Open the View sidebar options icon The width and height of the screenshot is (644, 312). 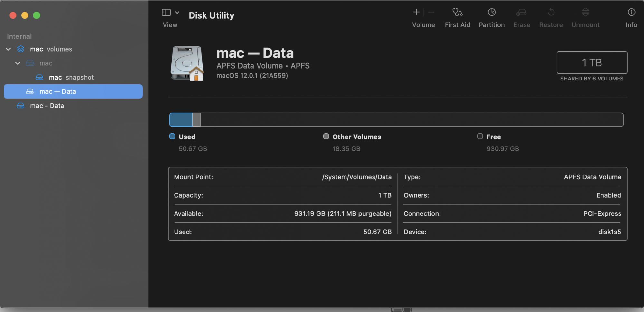(x=166, y=13)
